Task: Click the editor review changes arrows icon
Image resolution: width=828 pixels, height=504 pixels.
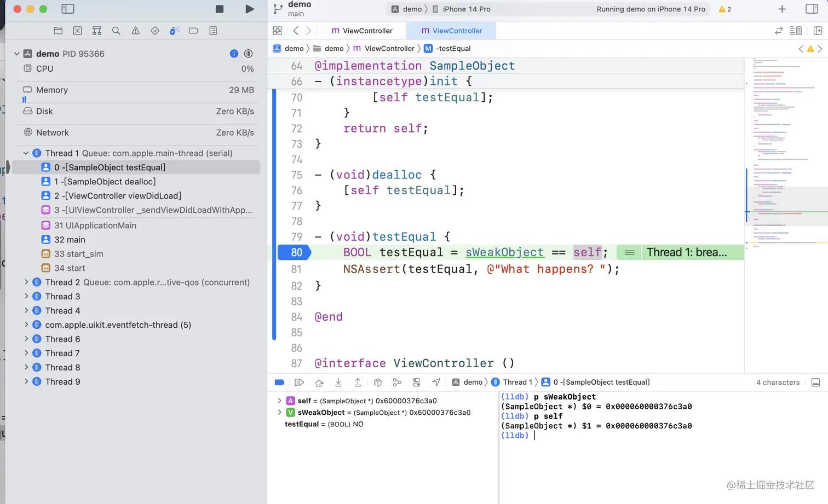Action: pos(779,31)
